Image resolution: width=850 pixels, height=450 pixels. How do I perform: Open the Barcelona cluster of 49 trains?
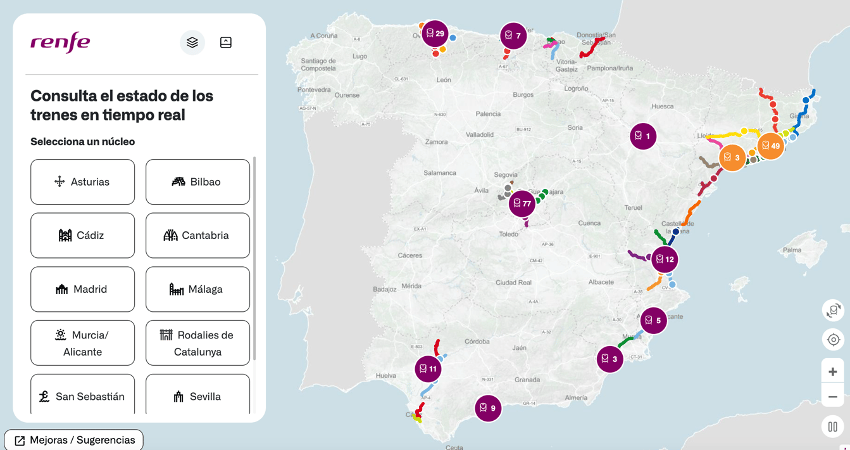point(770,146)
